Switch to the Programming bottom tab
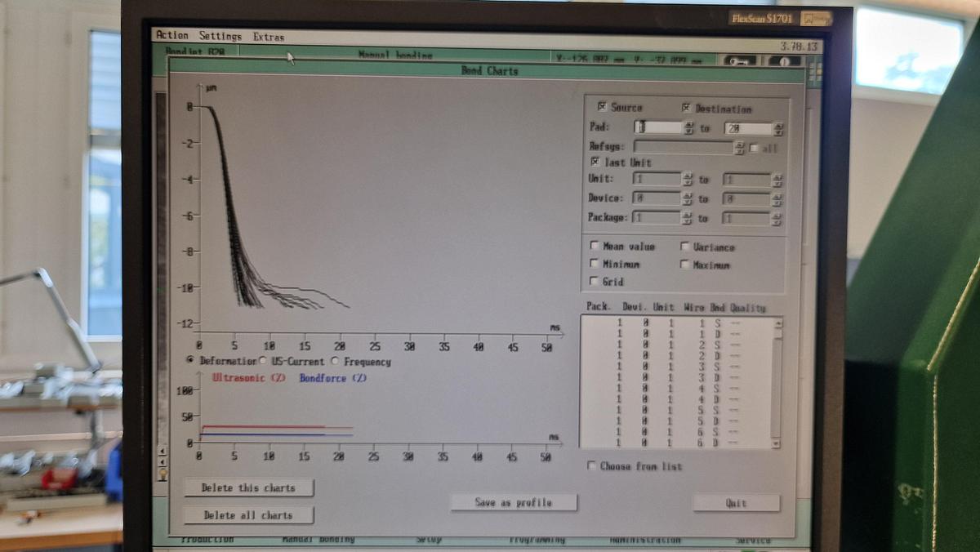 click(537, 539)
